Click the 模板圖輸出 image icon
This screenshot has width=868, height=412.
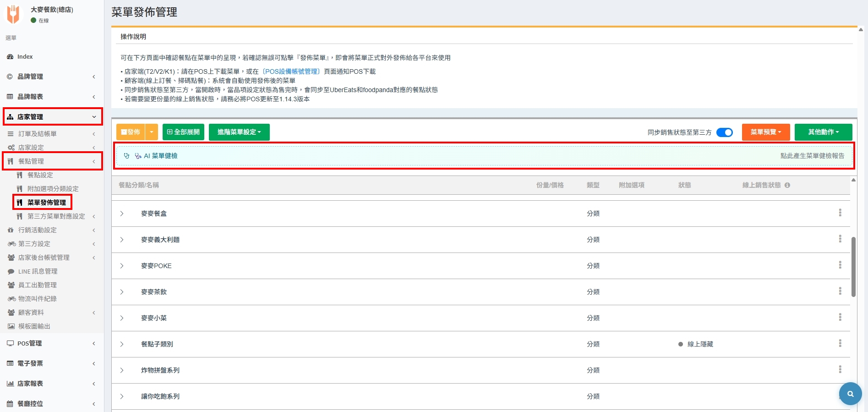11,326
